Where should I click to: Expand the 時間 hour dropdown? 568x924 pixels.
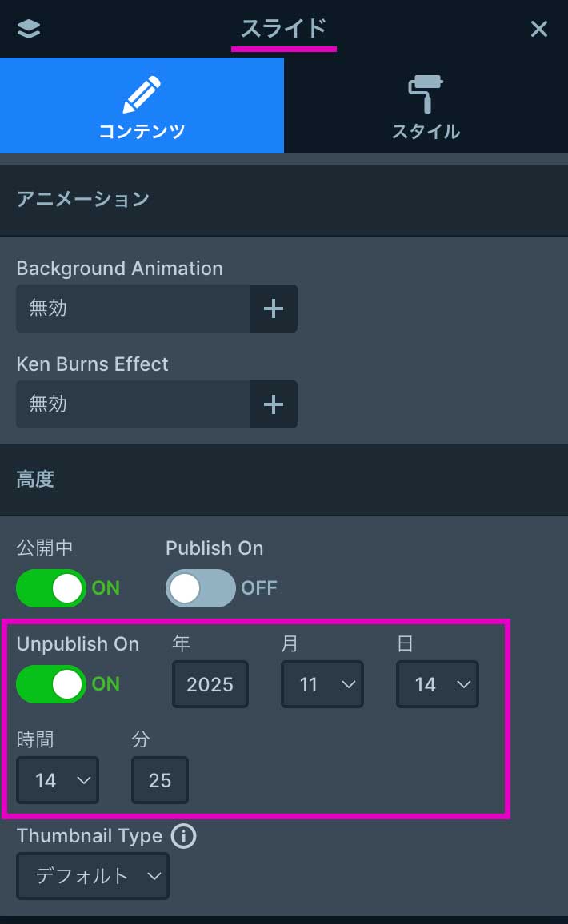click(58, 780)
